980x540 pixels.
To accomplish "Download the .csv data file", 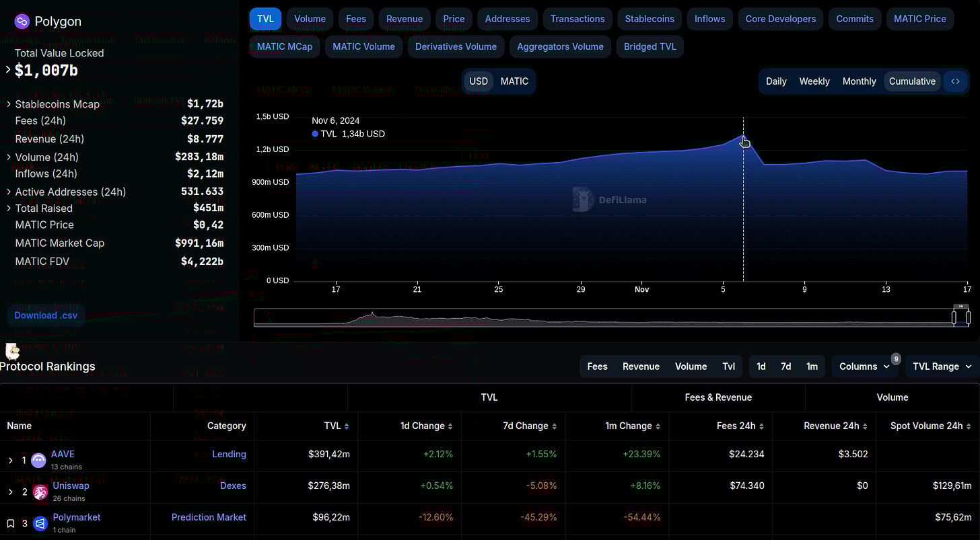I will pos(46,315).
